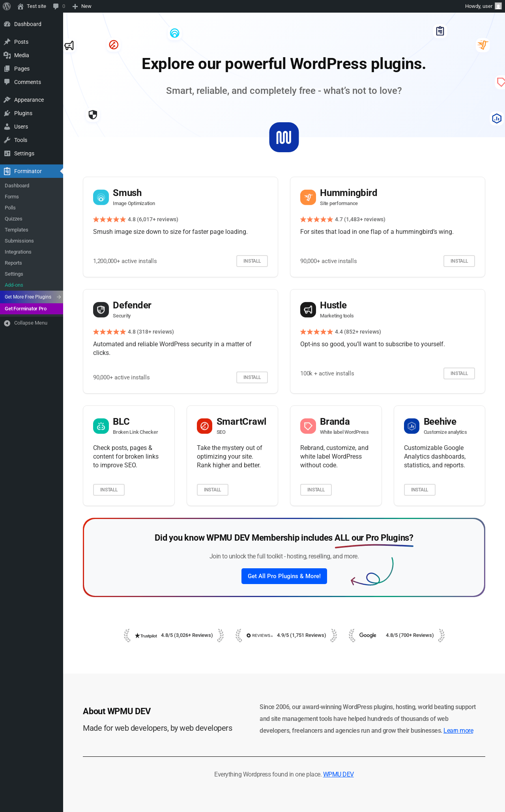Click floating Hustle megaphone in hero banner
The image size is (505, 812).
(69, 46)
